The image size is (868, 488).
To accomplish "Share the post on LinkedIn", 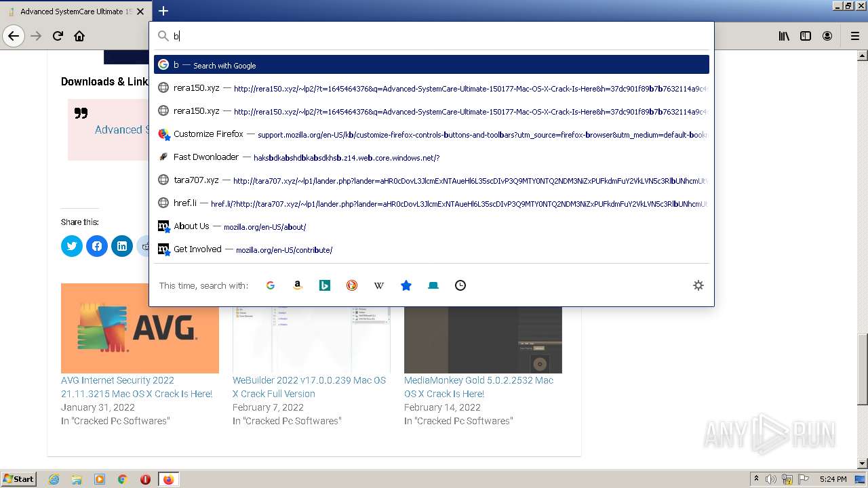I will point(122,246).
